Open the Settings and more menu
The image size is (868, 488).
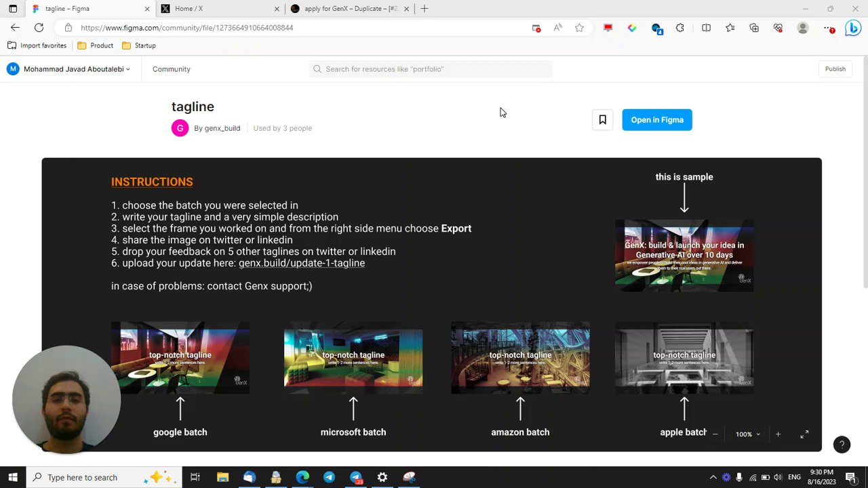(x=828, y=28)
